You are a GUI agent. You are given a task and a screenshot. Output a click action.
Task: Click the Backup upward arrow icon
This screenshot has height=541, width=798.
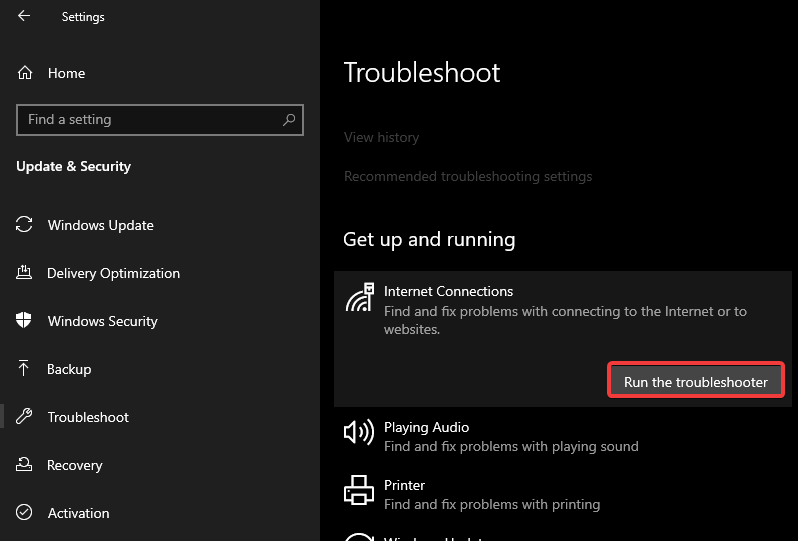[x=24, y=368]
